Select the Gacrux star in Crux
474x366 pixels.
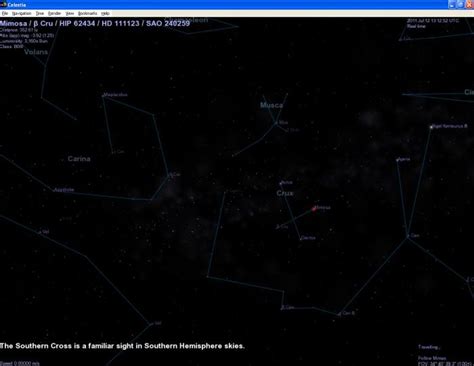300,238
